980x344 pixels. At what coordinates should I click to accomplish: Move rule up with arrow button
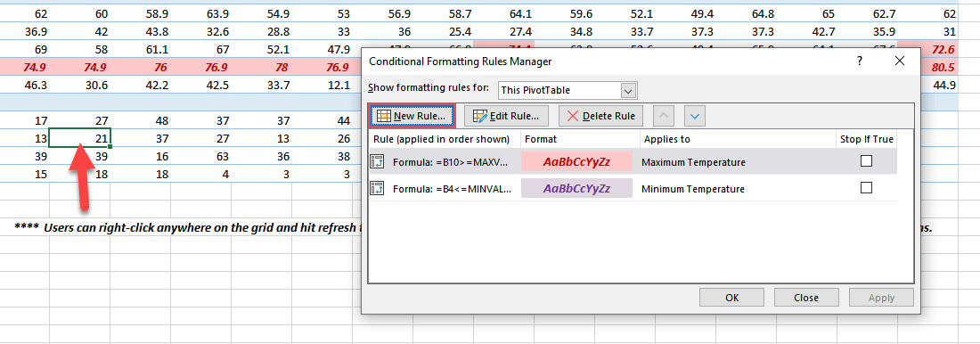pos(664,116)
